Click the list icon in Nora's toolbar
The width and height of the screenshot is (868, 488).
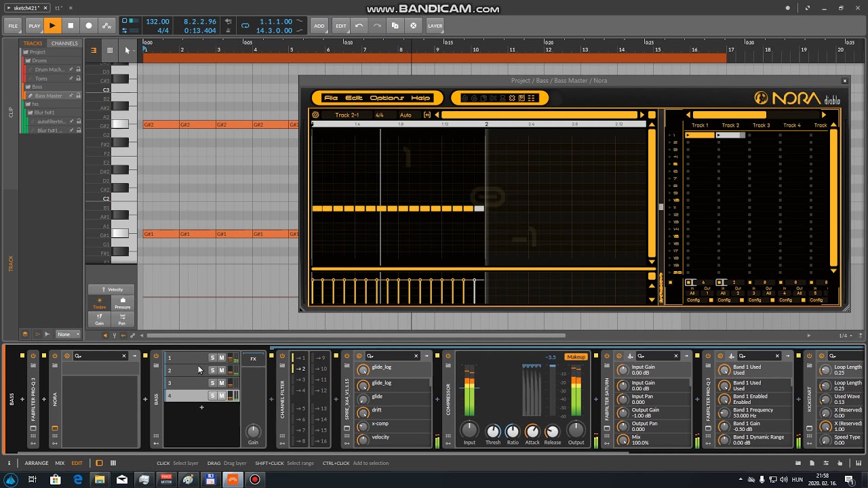coord(531,98)
